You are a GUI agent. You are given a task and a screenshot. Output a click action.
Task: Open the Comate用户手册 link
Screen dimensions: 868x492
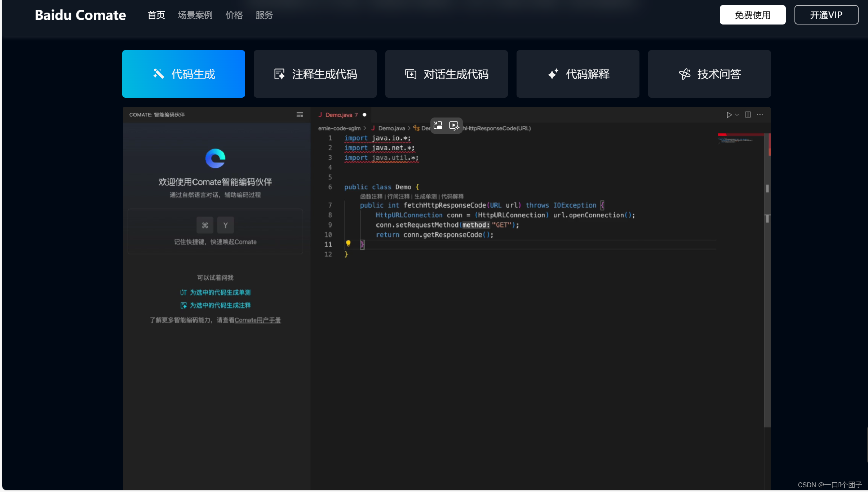point(258,320)
